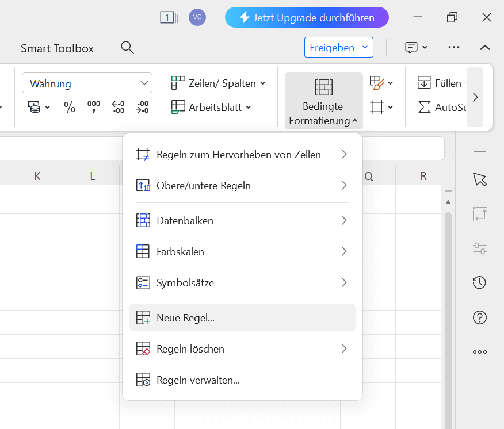Open the history clock sidebar icon
This screenshot has width=504, height=429.
pos(479,282)
